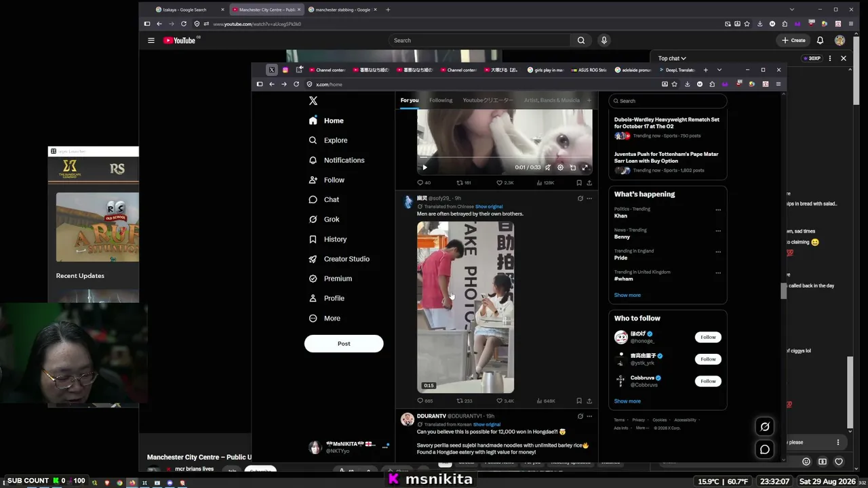This screenshot has height=488, width=868.
Task: Expand the More menu in the X sidebar
Action: 325,319
